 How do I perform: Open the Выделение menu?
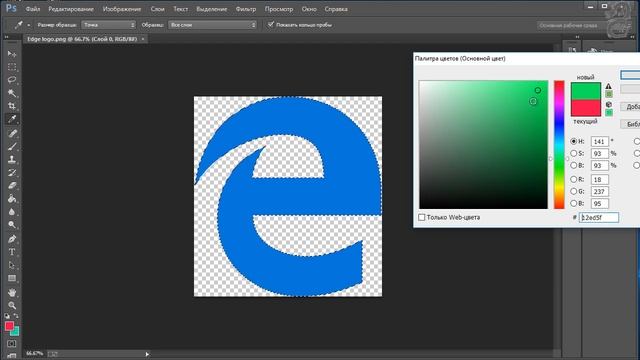[211, 9]
